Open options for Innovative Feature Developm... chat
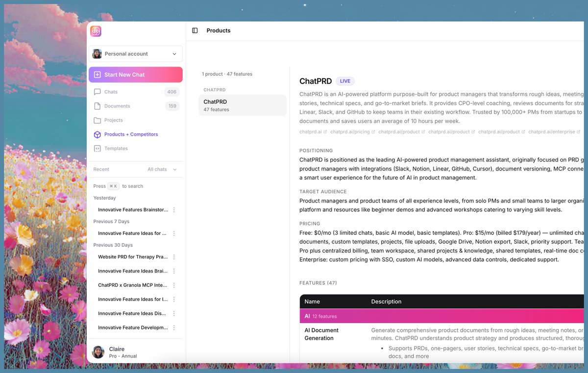 click(174, 328)
